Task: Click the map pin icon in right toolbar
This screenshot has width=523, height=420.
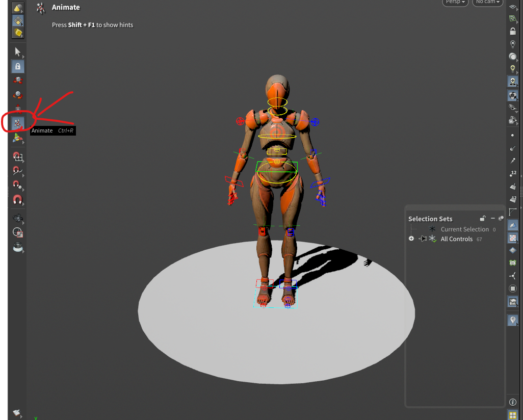Action: pyautogui.click(x=513, y=320)
